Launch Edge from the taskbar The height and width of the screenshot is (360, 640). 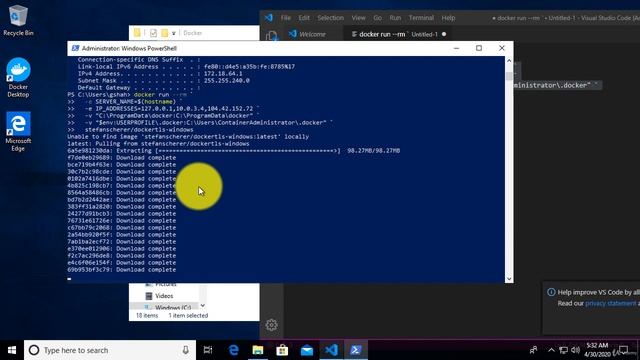233,350
